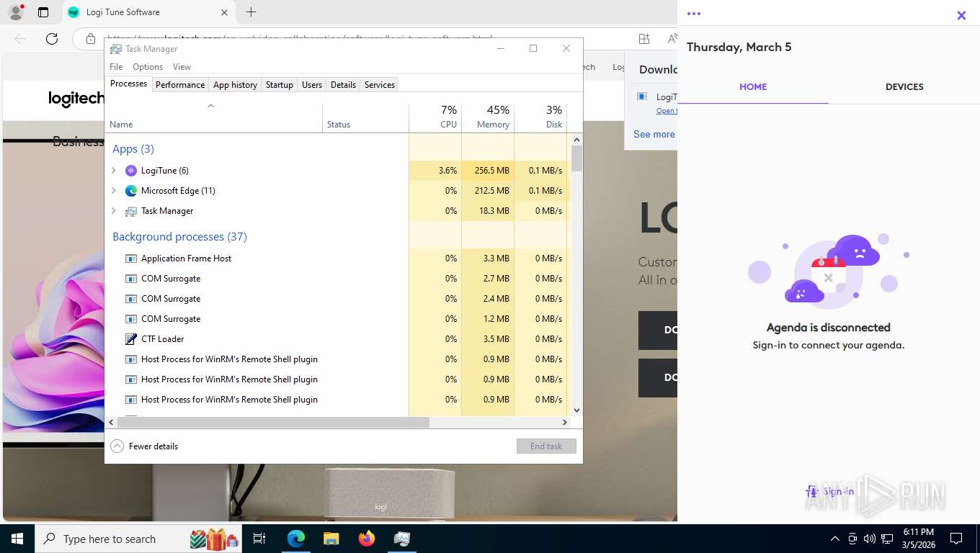Click See more in Downloads popup
Viewport: 980px width, 553px height.
(654, 134)
